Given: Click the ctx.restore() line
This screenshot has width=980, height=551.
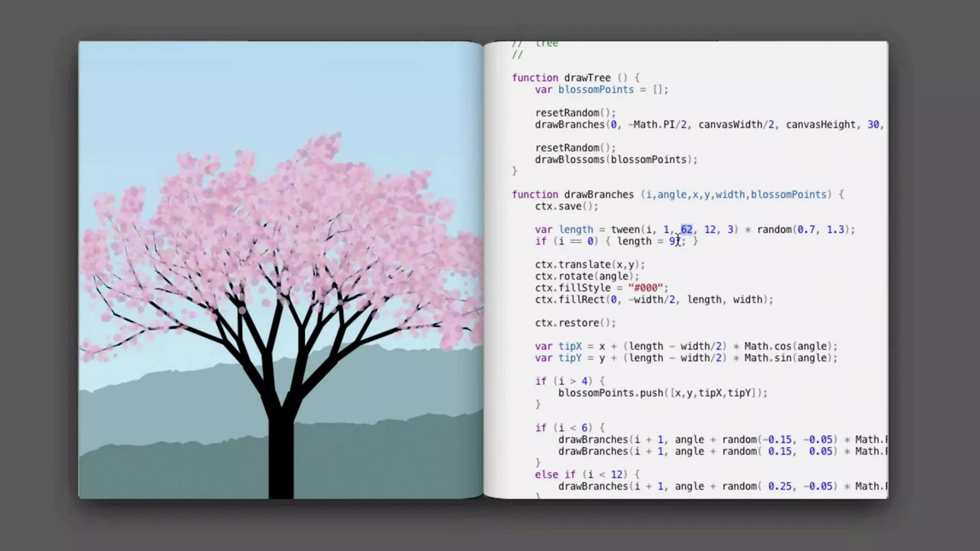Looking at the screenshot, I should (575, 323).
